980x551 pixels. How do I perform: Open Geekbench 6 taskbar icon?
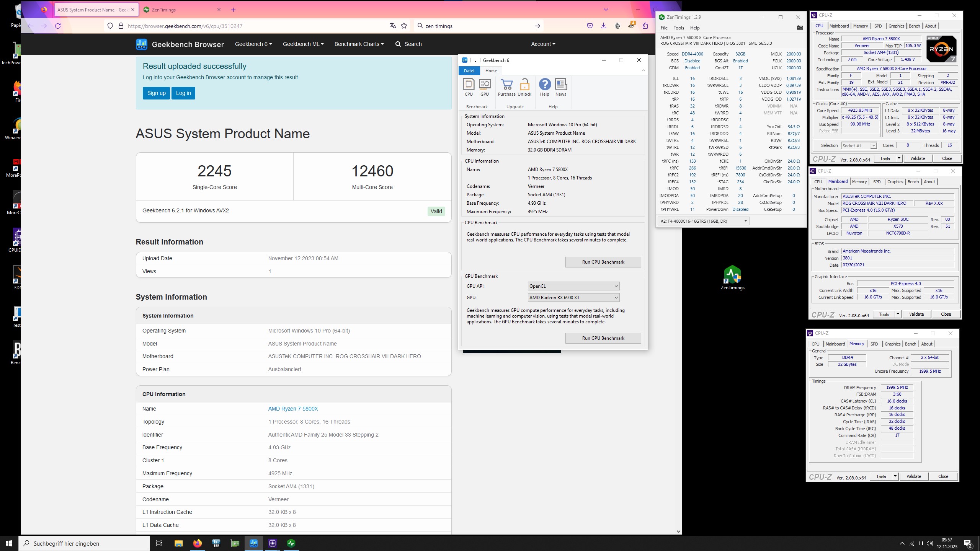(254, 543)
